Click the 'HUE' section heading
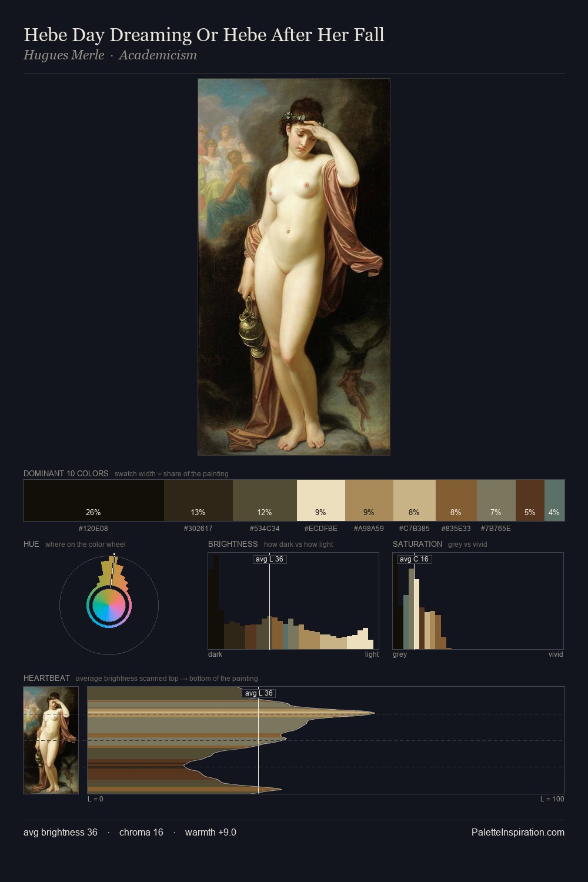The width and height of the screenshot is (588, 882). click(x=31, y=544)
